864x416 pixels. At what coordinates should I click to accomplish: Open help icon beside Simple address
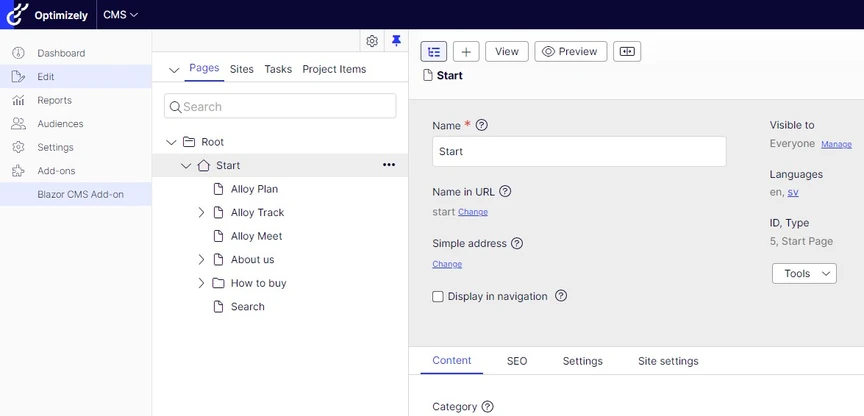click(x=517, y=244)
